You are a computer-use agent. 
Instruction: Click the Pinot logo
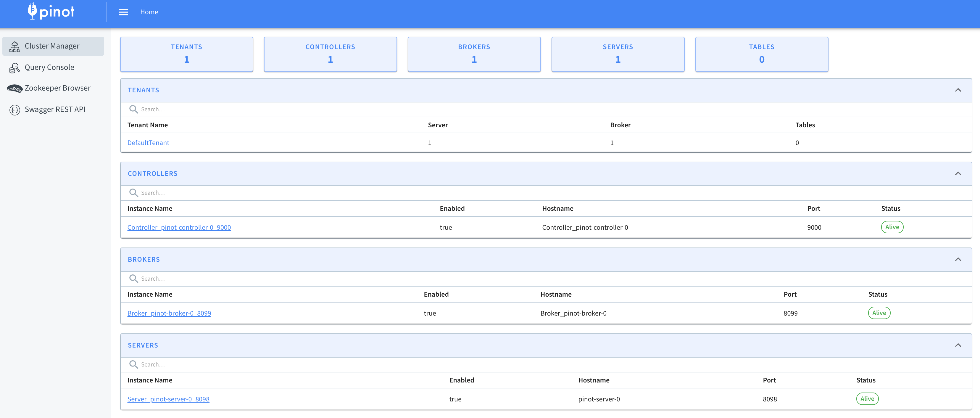[x=51, y=12]
